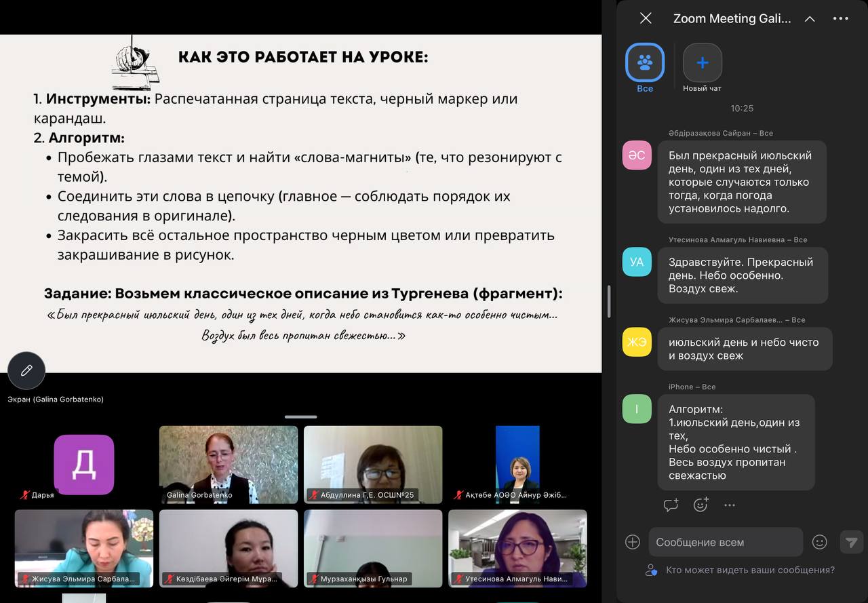Click 'Кто может видеть ваши сообщения?' link
Screen dimensions: 868x603
[x=749, y=570]
